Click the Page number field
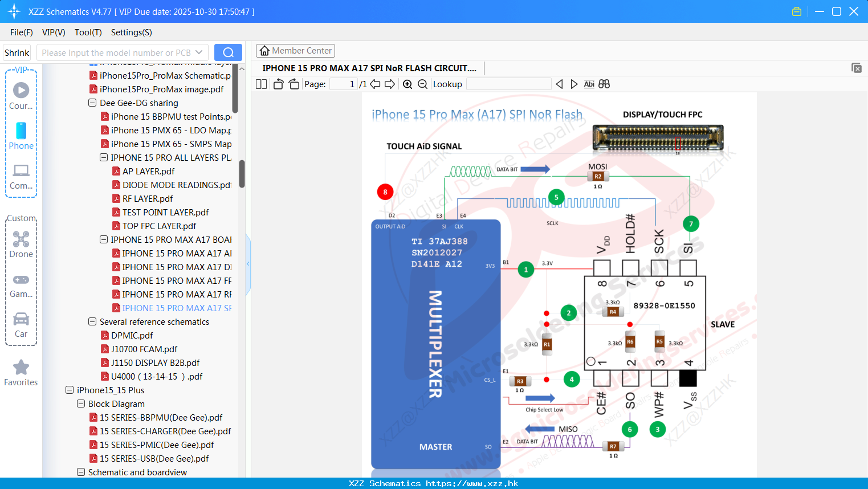Screen dimensions: 868x489 pos(344,84)
